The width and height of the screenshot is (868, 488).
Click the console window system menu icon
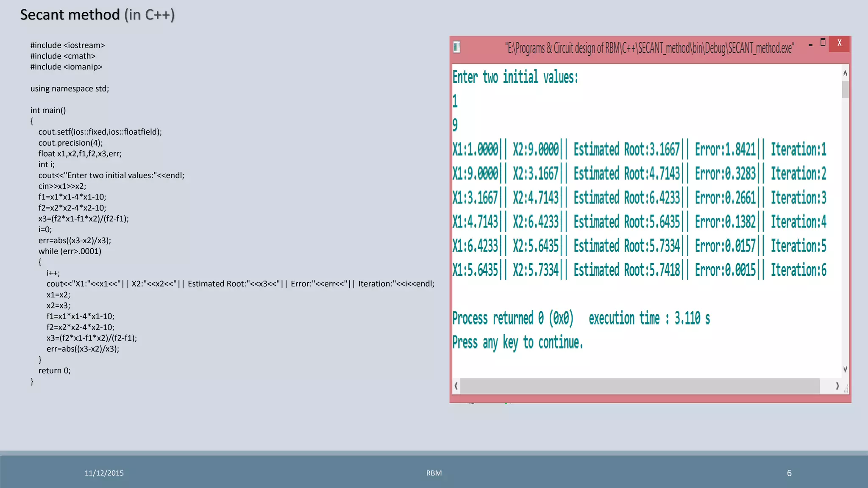click(x=456, y=47)
